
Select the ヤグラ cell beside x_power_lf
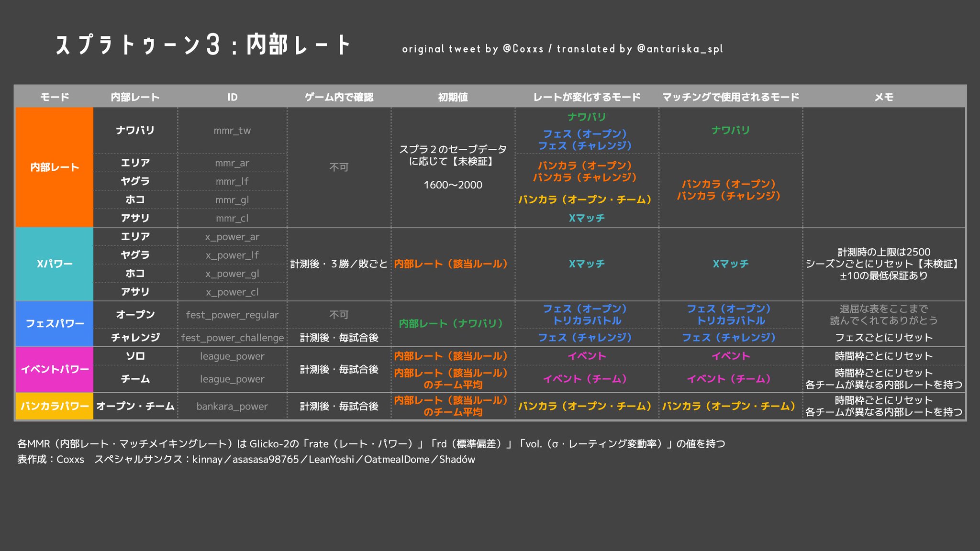(135, 255)
